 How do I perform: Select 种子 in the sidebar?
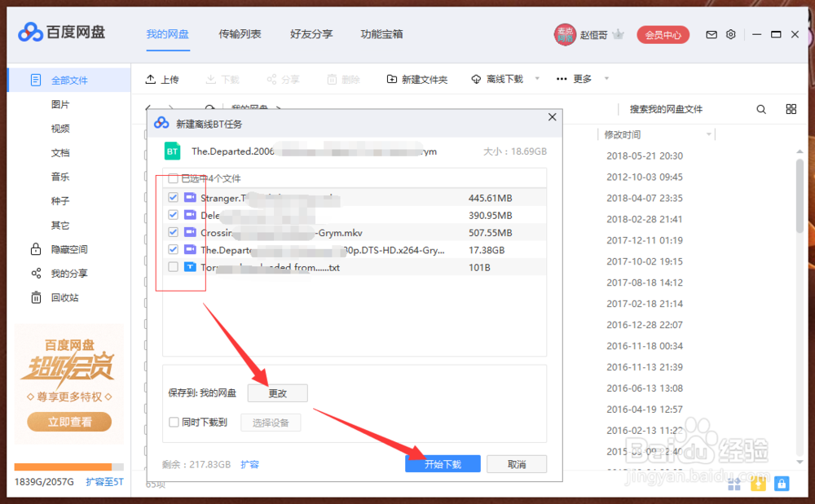pyautogui.click(x=60, y=201)
